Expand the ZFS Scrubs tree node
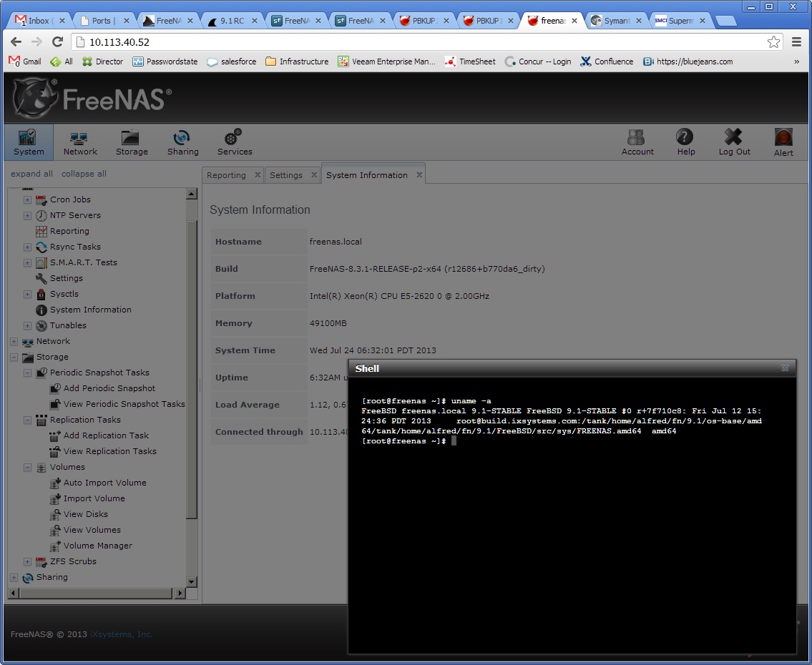 pos(27,561)
